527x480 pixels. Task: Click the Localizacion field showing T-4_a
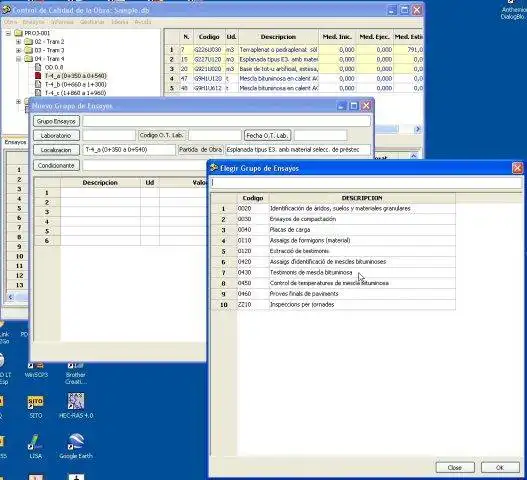pos(129,150)
